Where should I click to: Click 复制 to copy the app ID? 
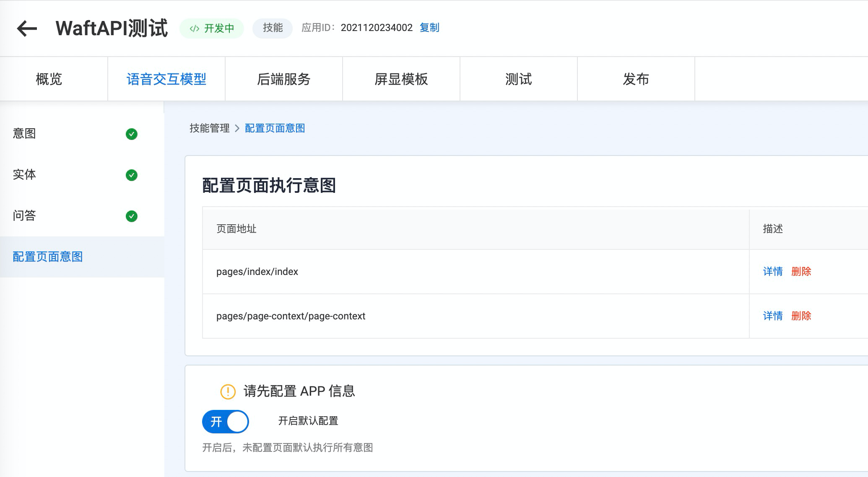(x=429, y=28)
